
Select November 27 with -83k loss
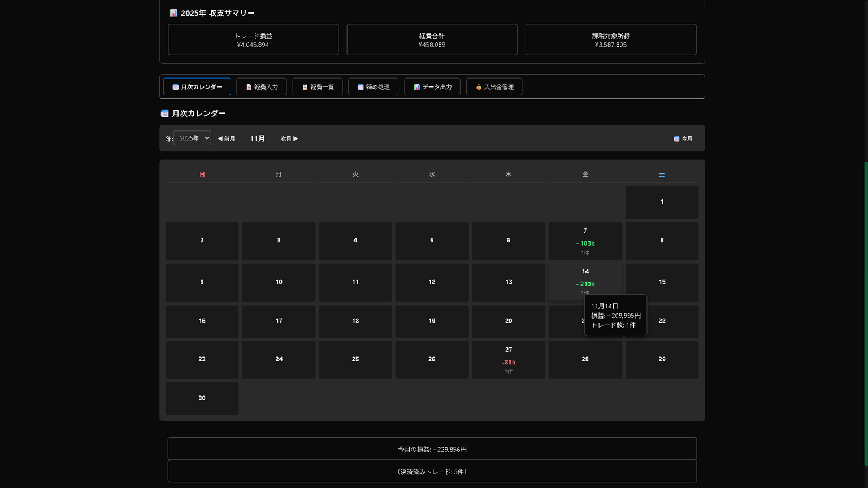point(508,360)
